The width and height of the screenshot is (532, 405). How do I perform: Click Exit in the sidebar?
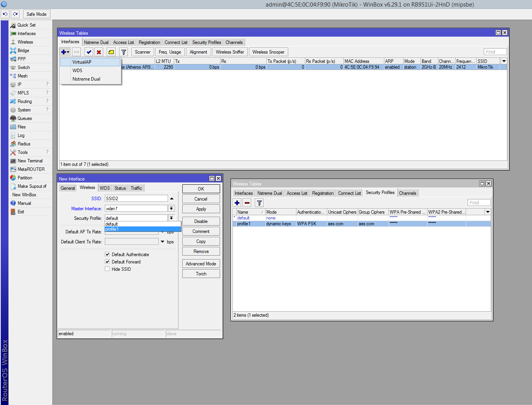coord(21,212)
